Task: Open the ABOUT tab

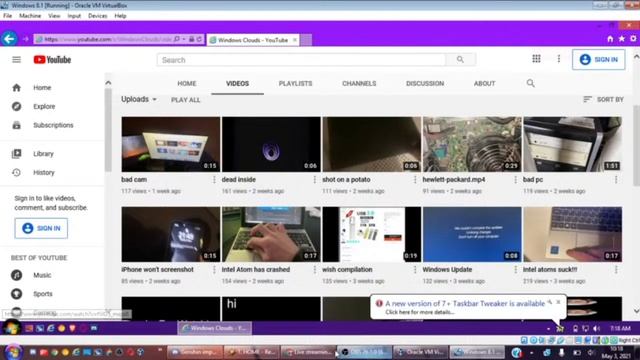Action: [x=484, y=83]
